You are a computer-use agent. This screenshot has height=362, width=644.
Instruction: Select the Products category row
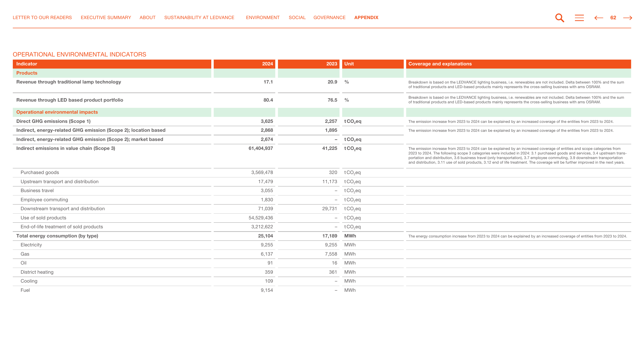[x=322, y=73]
